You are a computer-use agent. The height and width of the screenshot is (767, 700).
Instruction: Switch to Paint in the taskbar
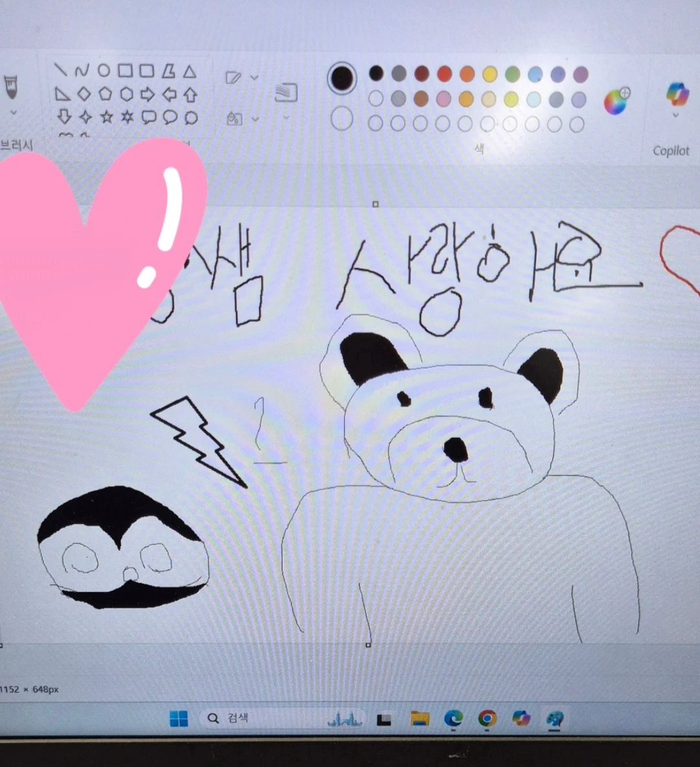[x=555, y=718]
